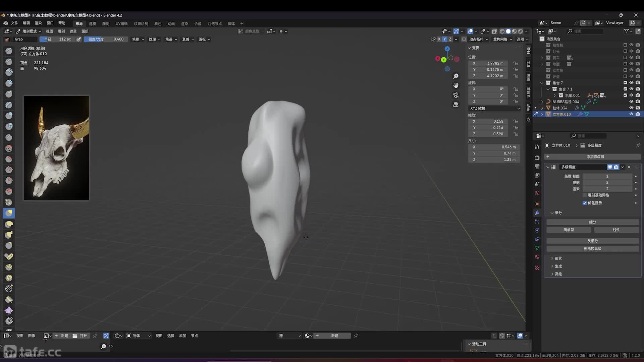
Task: Select the Draw Sharp sculpt brush
Action: [9, 62]
